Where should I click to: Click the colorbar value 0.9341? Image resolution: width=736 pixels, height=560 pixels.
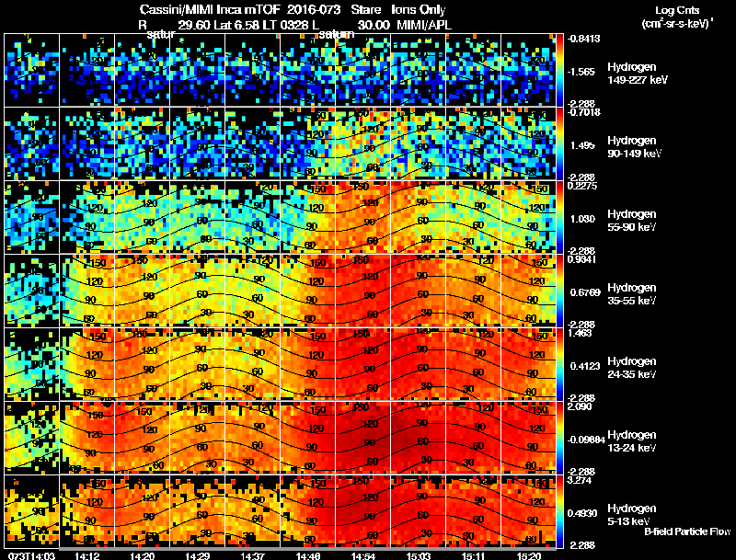[x=582, y=259]
